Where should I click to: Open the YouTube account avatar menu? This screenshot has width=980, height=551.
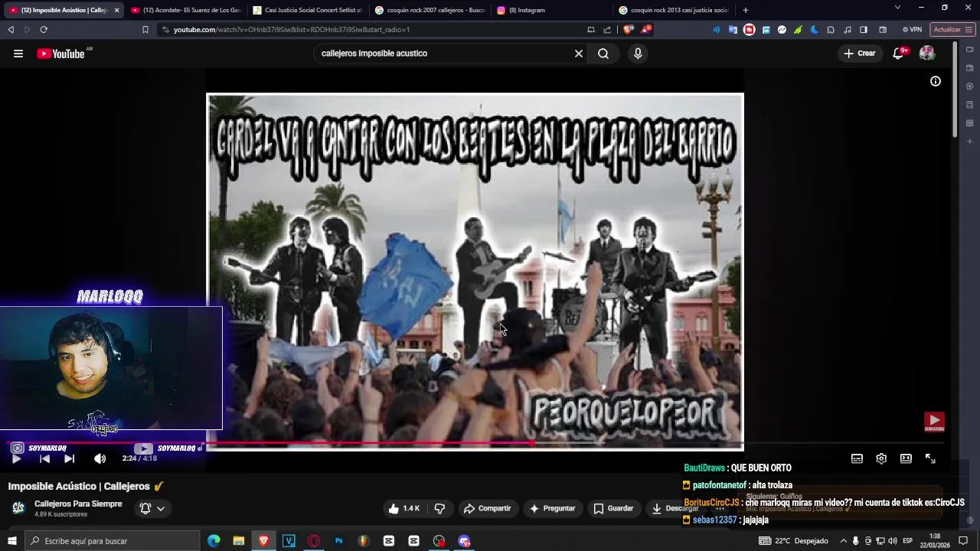927,54
